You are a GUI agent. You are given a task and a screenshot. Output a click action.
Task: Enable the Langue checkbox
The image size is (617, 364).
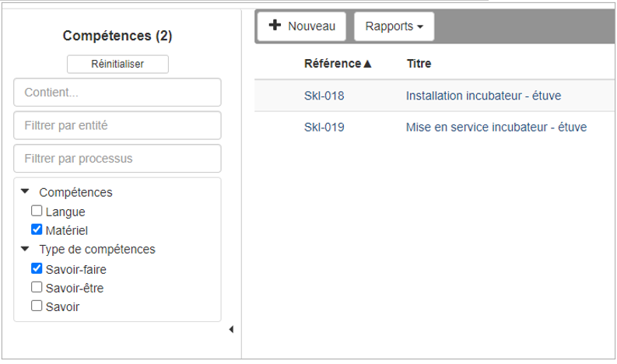coord(37,211)
